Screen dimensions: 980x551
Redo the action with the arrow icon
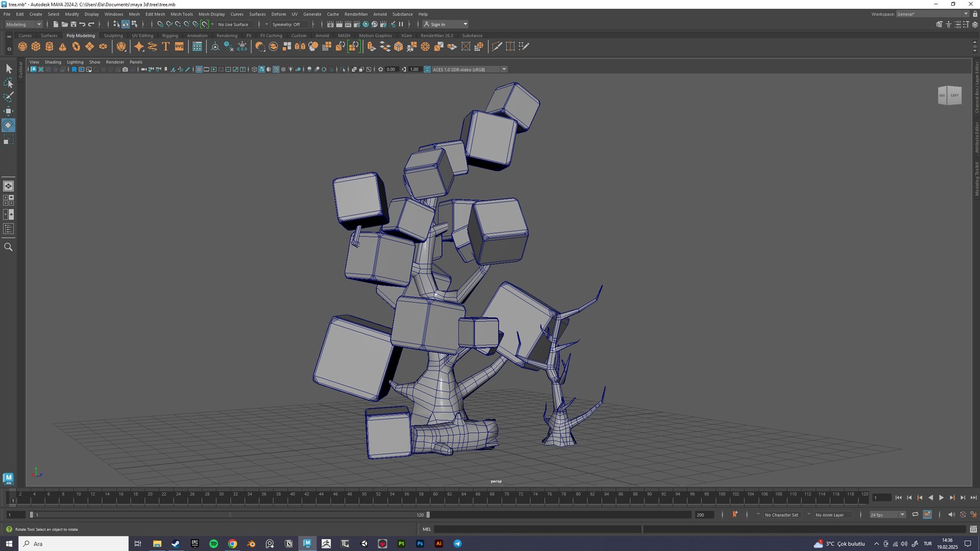[x=91, y=24]
